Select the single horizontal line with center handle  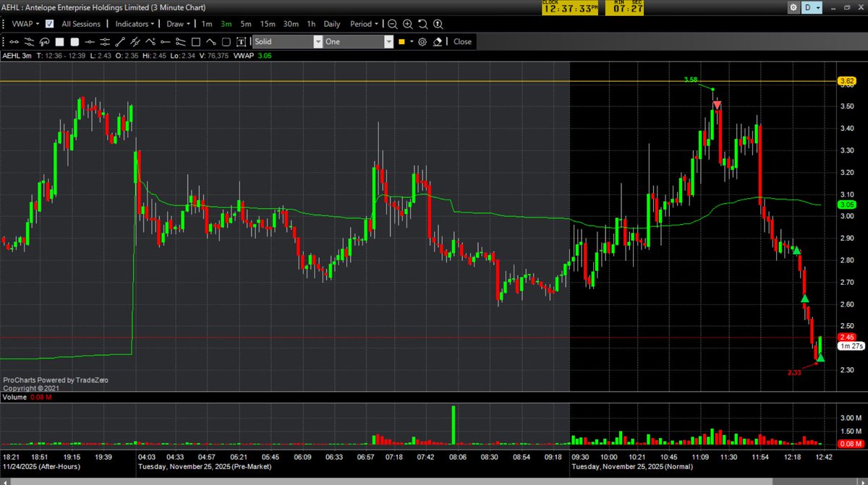coord(90,42)
